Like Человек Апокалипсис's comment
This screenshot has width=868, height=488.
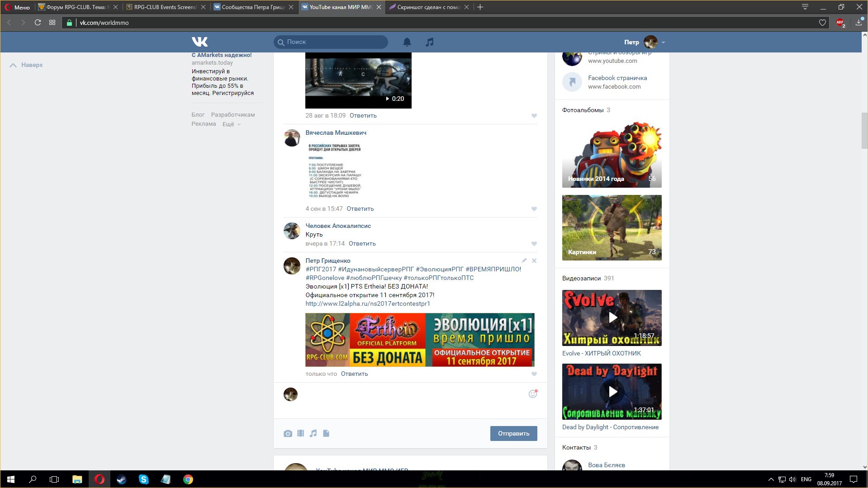pyautogui.click(x=534, y=244)
